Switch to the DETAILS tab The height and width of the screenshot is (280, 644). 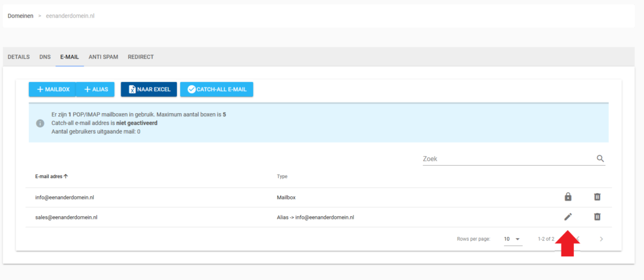click(18, 57)
